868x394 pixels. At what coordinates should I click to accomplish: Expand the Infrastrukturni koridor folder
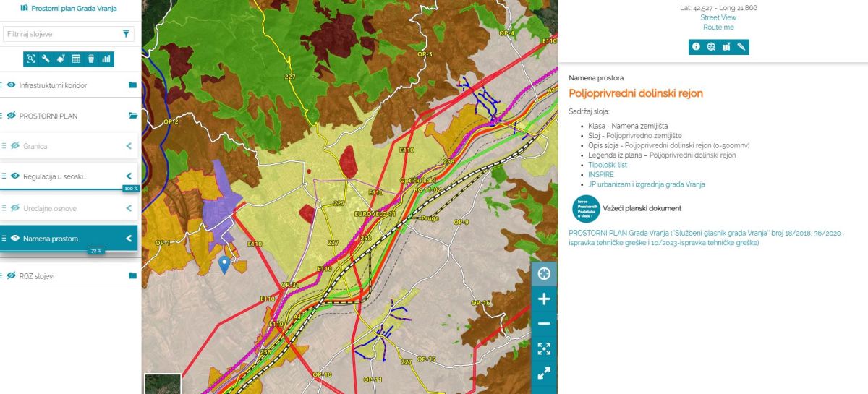pyautogui.click(x=132, y=85)
